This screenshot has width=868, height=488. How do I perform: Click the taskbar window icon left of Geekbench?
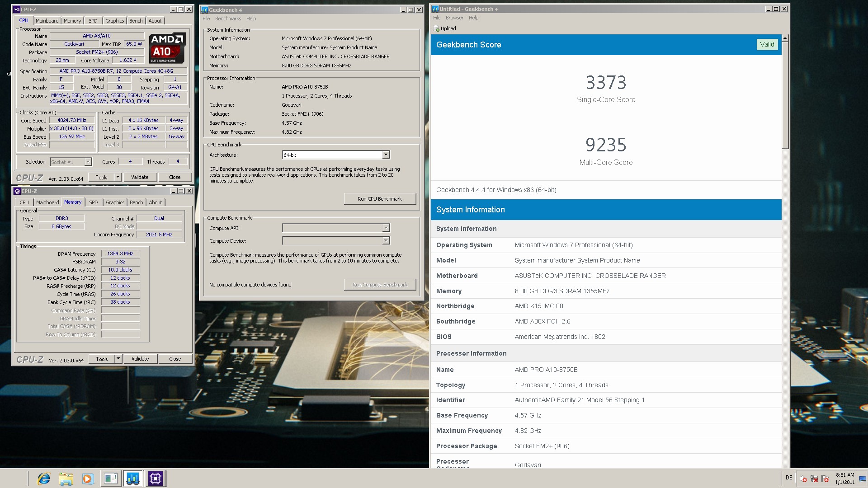111,479
